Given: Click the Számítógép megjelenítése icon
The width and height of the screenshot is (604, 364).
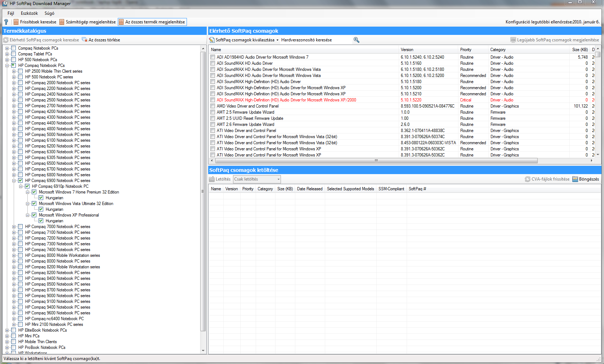Looking at the screenshot, I should pos(62,22).
